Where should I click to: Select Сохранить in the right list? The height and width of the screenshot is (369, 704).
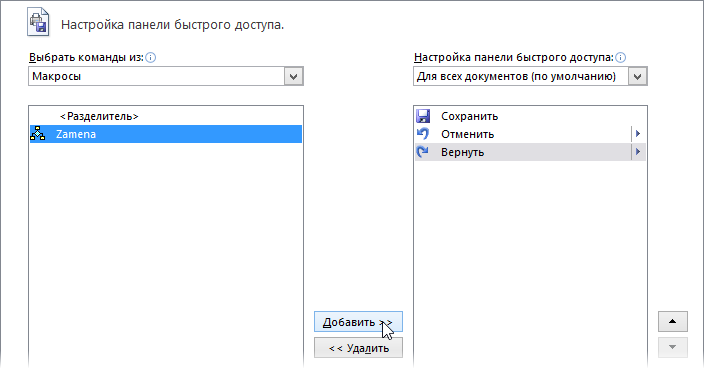pos(530,116)
